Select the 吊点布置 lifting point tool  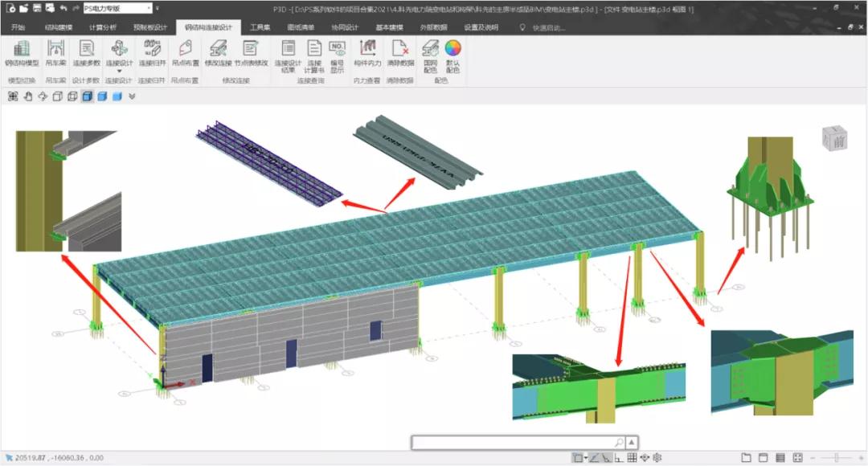click(x=185, y=52)
